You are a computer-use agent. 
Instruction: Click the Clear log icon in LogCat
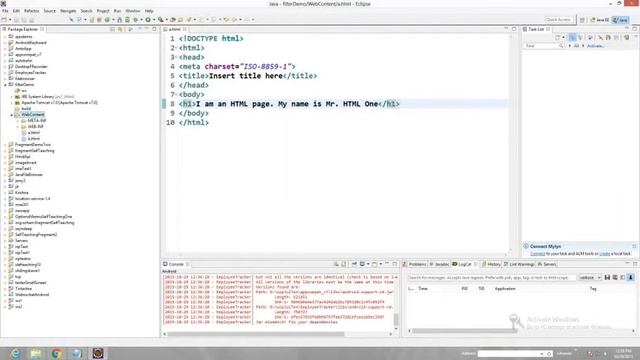click(x=615, y=278)
